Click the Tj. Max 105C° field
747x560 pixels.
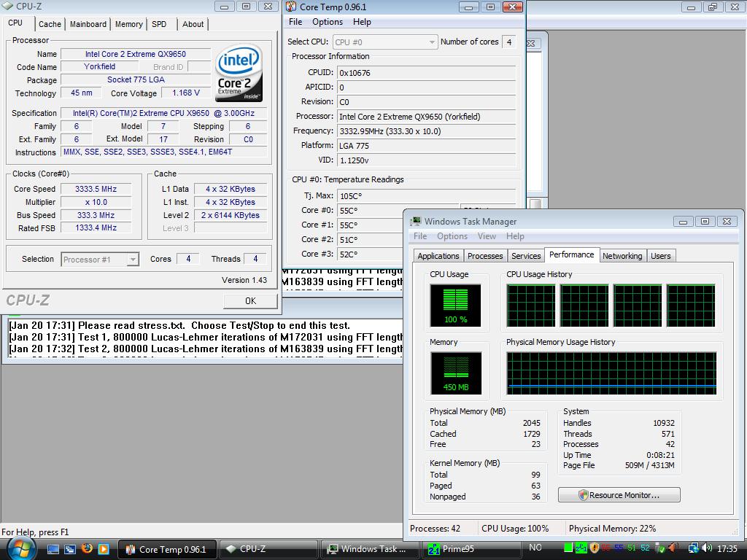point(426,195)
